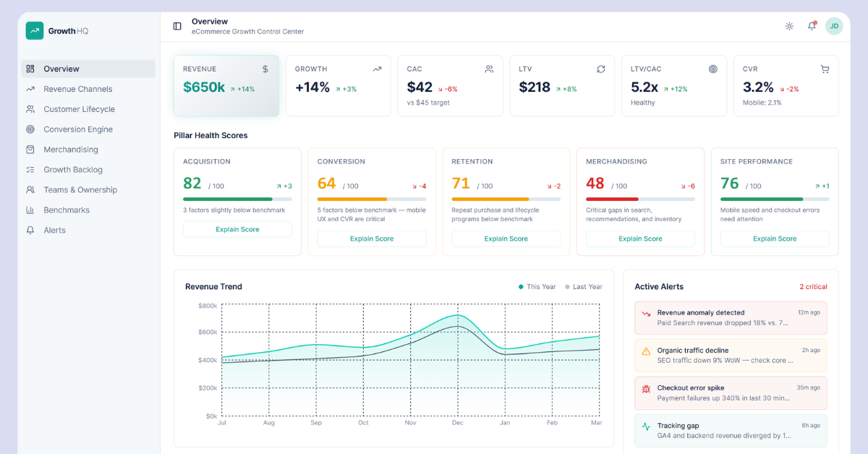Click the target icon on LTV/CAC card
The height and width of the screenshot is (454, 868).
pyautogui.click(x=713, y=69)
